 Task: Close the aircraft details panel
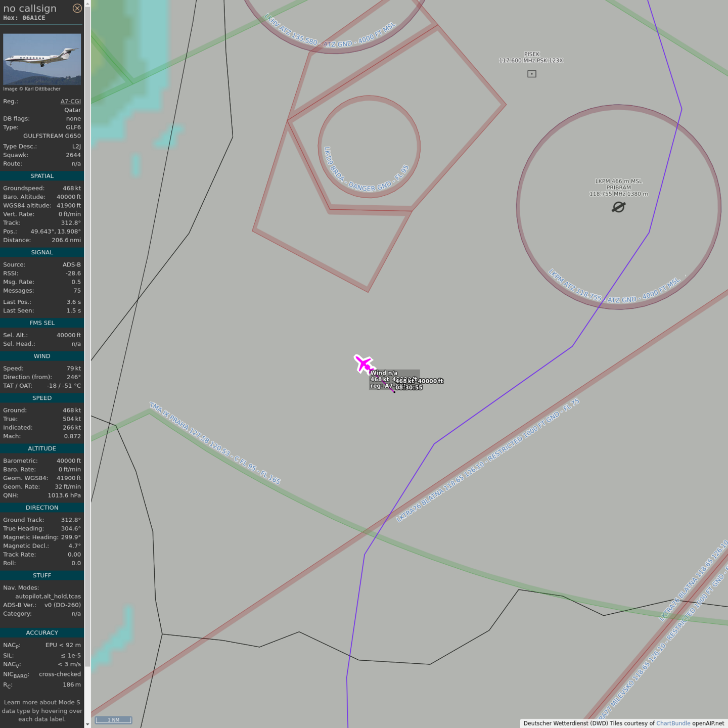pyautogui.click(x=77, y=8)
